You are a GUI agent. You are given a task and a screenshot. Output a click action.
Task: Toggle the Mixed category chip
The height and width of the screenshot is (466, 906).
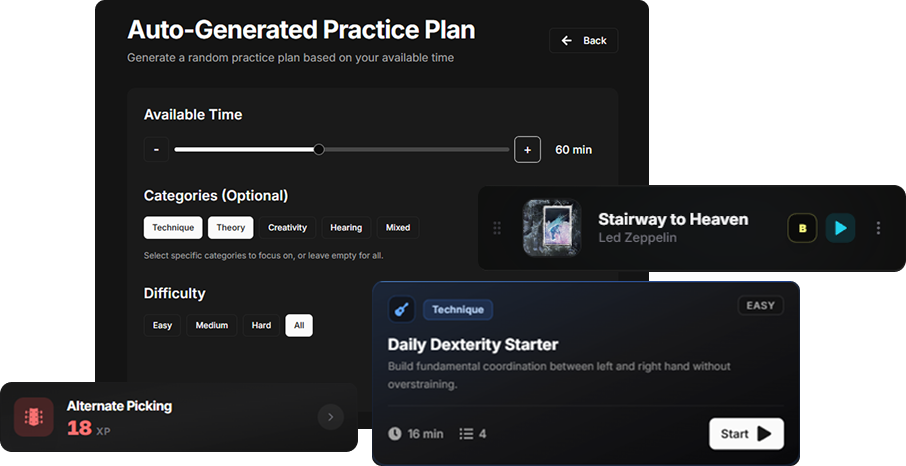point(398,228)
